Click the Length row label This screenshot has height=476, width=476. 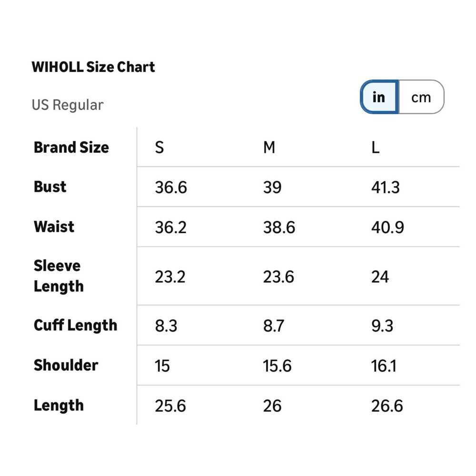[x=59, y=406]
